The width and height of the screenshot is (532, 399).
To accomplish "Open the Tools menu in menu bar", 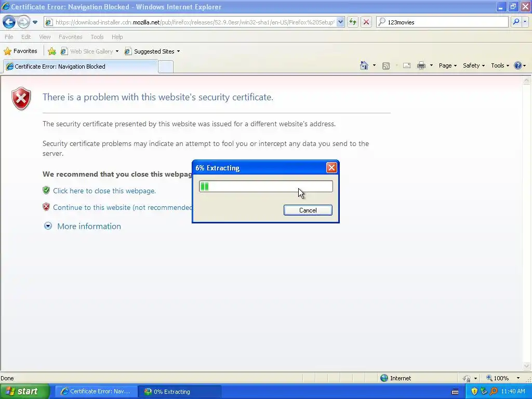I will point(97,37).
